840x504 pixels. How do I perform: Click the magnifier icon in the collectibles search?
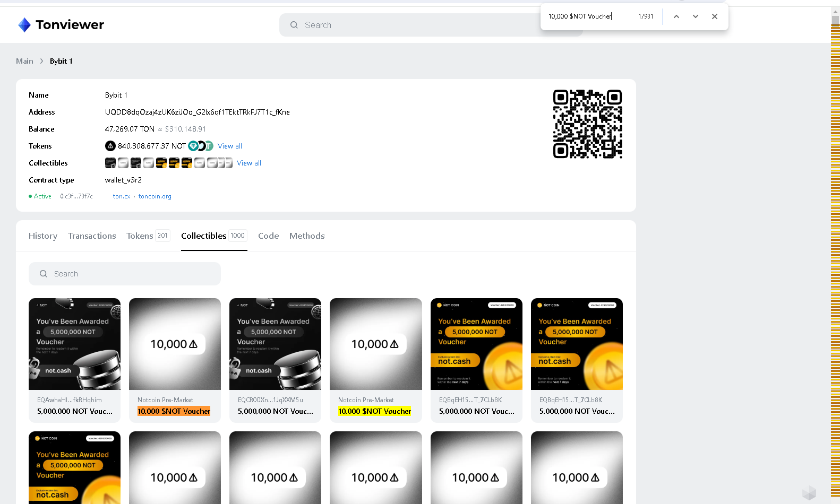tap(44, 274)
